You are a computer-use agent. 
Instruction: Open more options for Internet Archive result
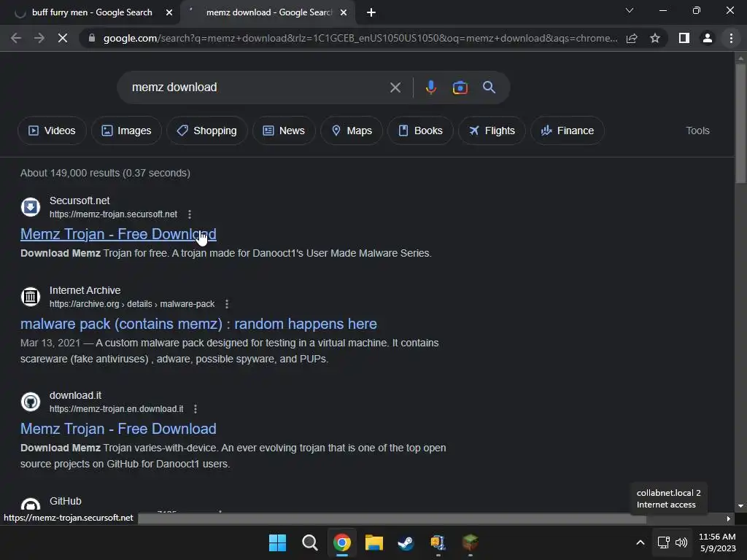point(227,304)
